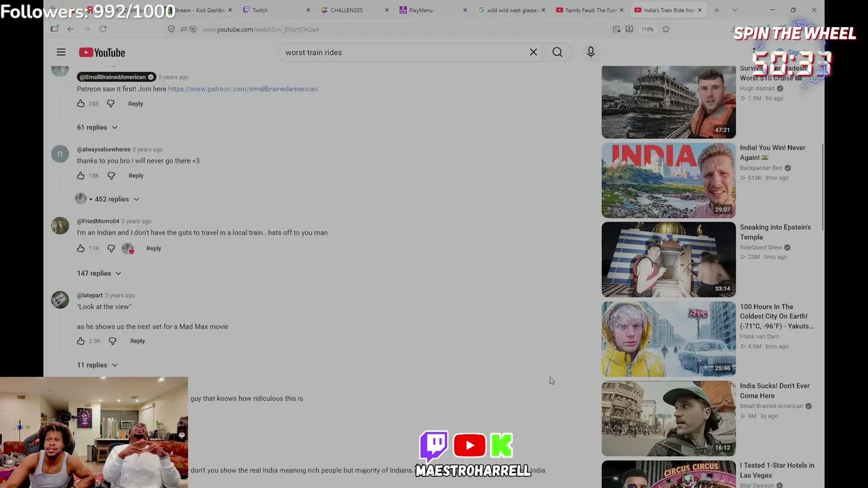Image resolution: width=868 pixels, height=488 pixels.
Task: Open the @alwayselsewheree username link
Action: pos(104,149)
